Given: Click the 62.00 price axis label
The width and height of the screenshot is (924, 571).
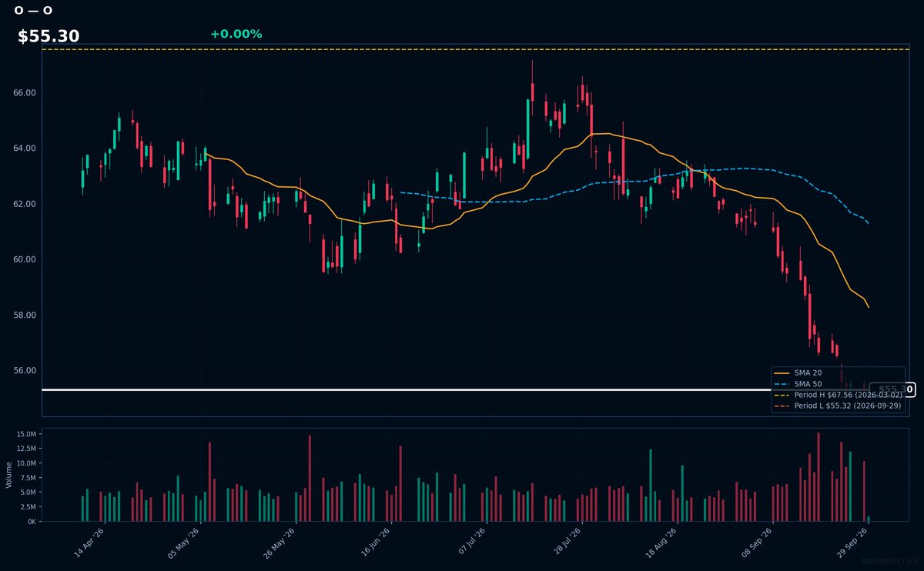Looking at the screenshot, I should coord(25,204).
